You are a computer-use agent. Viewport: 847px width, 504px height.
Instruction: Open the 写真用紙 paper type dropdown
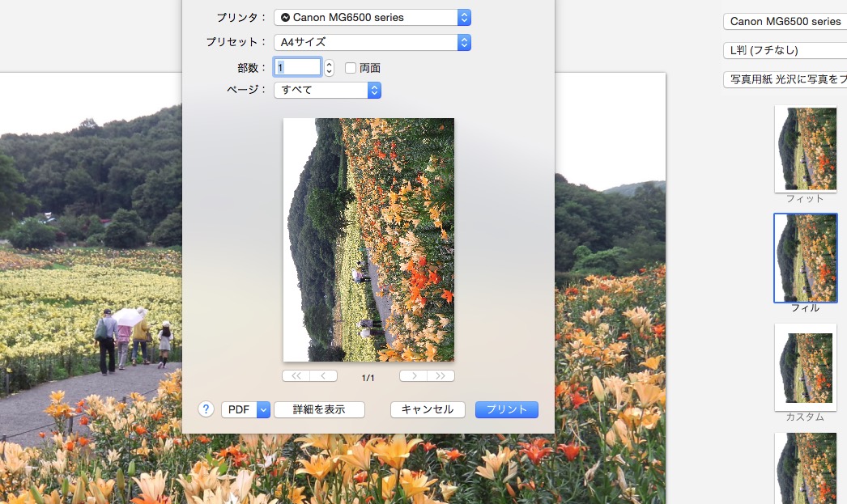coord(784,79)
